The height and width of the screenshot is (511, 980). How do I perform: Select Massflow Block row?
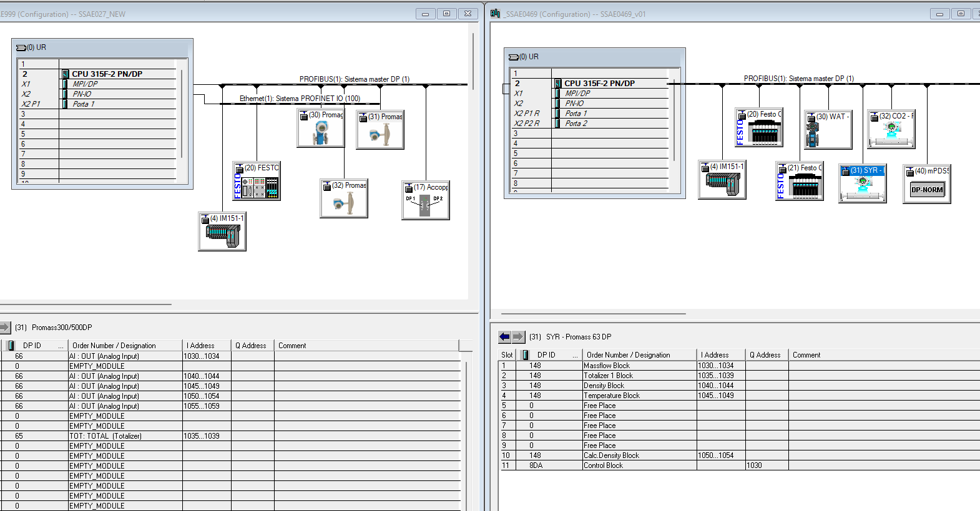tap(740, 366)
